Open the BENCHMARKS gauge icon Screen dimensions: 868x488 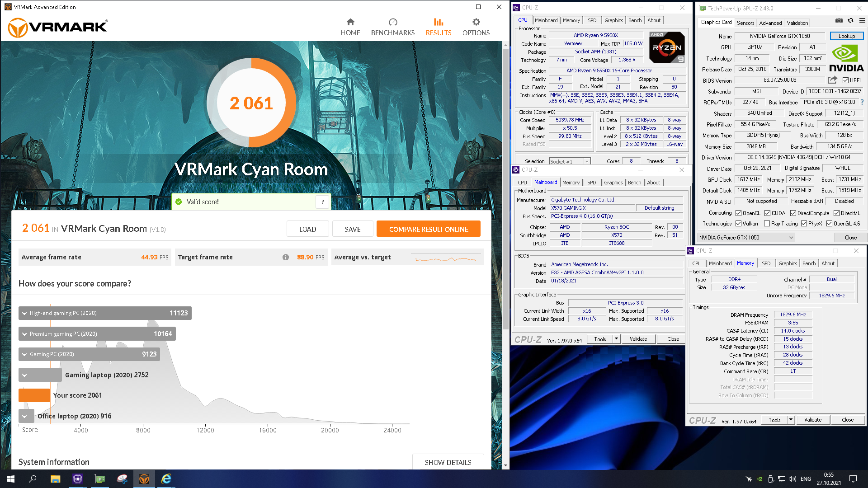click(393, 22)
